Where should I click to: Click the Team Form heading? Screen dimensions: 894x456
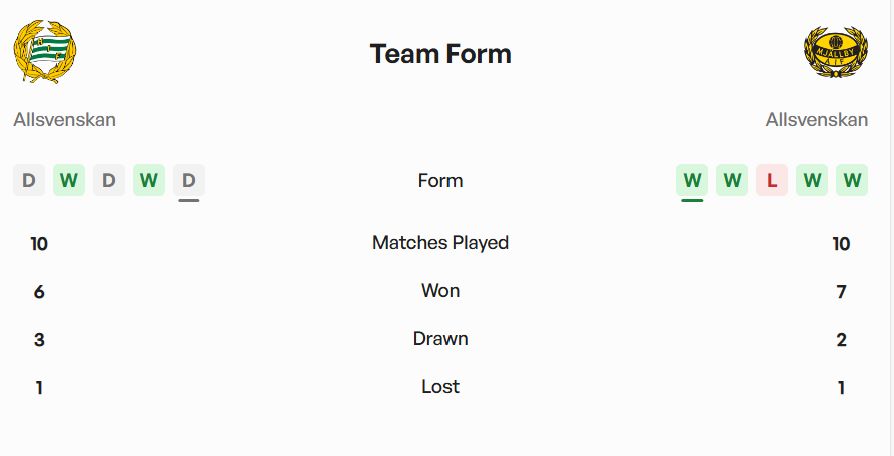pyautogui.click(x=440, y=54)
